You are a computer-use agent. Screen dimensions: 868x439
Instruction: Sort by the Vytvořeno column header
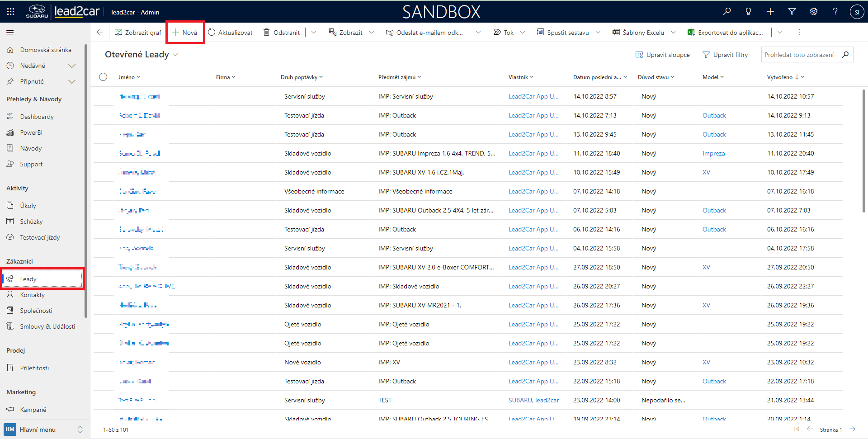click(x=780, y=77)
